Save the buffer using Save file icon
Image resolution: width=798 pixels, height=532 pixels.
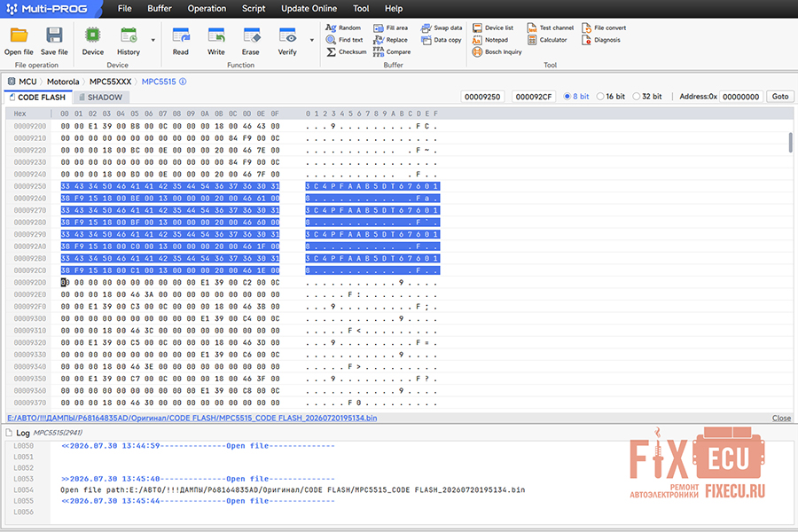point(54,42)
